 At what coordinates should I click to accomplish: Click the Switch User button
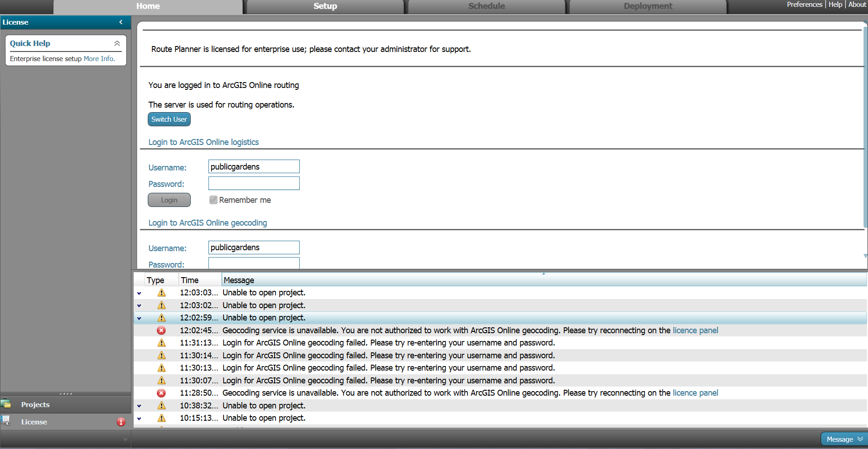(169, 119)
